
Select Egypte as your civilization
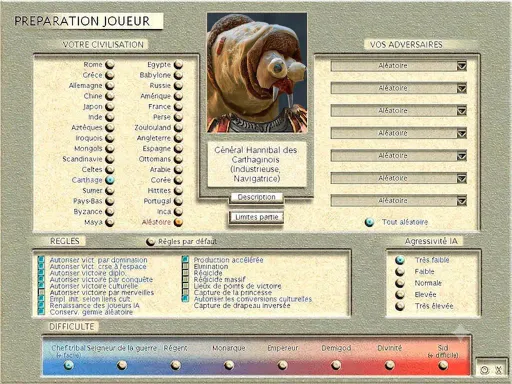pos(178,65)
